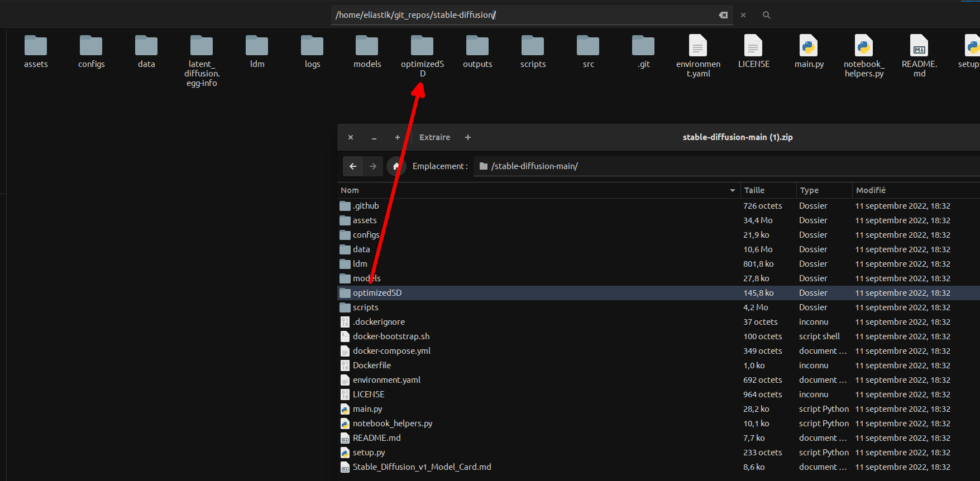
Task: Click the 'script shell' type cell
Action: [819, 336]
